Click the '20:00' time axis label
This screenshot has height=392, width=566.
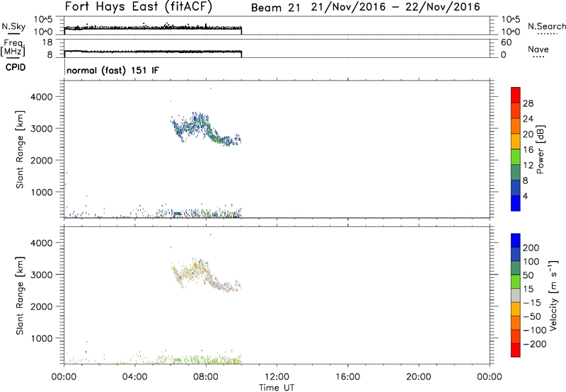tap(418, 377)
